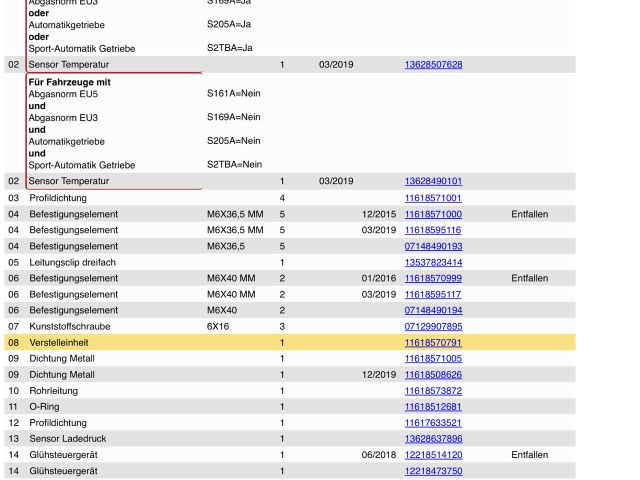
Task: Click Dichtung Metall link 11618571005
Action: [433, 358]
